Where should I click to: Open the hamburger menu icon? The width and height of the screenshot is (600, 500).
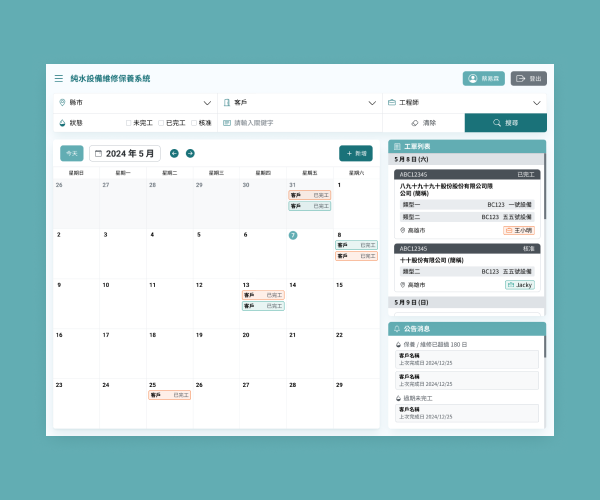(58, 78)
